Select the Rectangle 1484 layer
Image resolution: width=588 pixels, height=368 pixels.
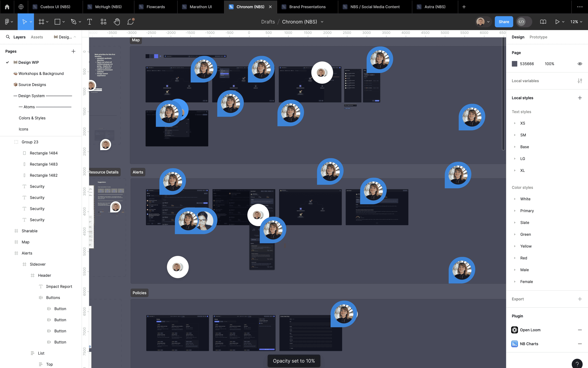pos(44,153)
